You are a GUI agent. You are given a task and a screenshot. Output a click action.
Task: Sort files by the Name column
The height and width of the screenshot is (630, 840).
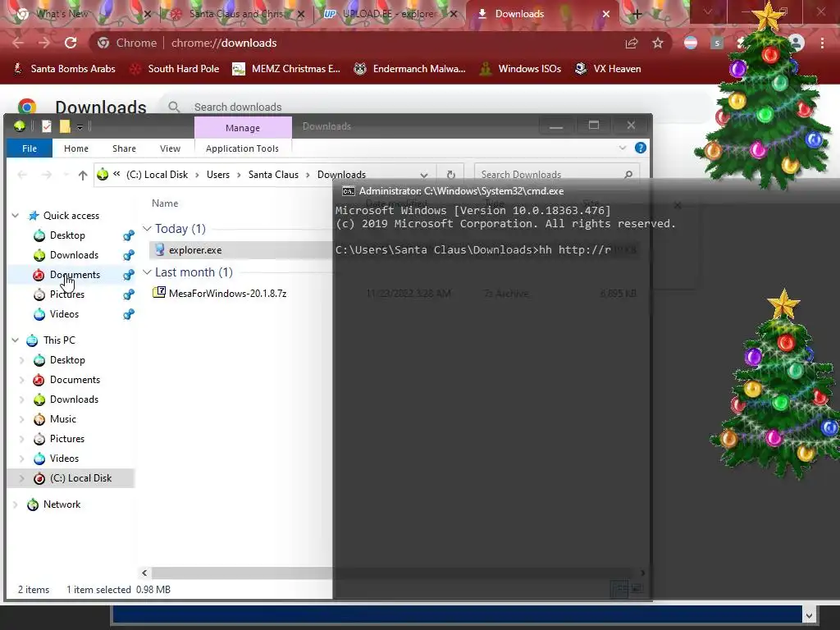(x=165, y=203)
